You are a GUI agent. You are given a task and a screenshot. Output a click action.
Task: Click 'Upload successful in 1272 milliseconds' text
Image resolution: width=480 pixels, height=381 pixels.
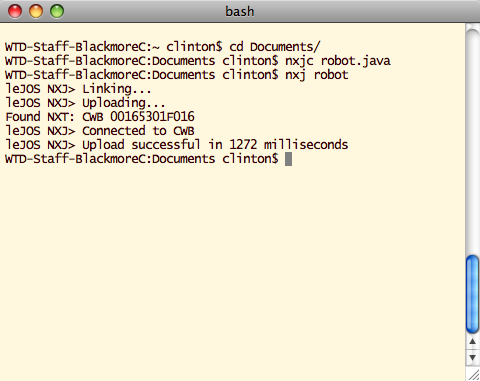pos(215,145)
